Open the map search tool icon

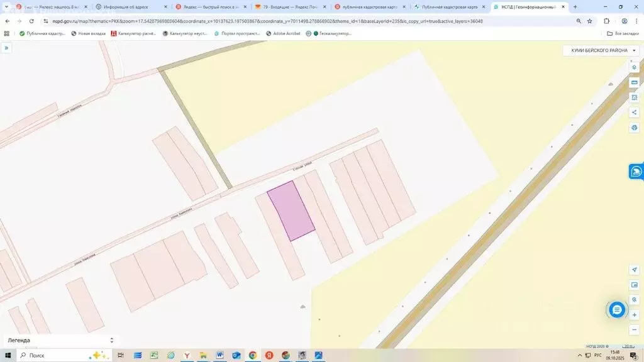tap(634, 300)
